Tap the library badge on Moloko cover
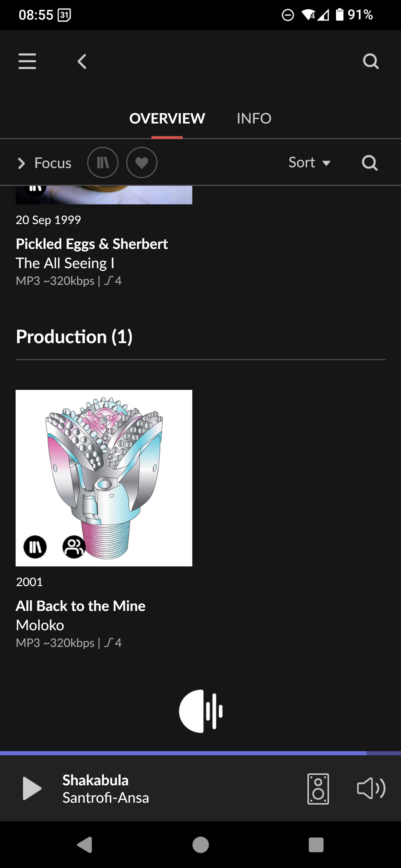Viewport: 401px width, 868px height. pyautogui.click(x=35, y=547)
